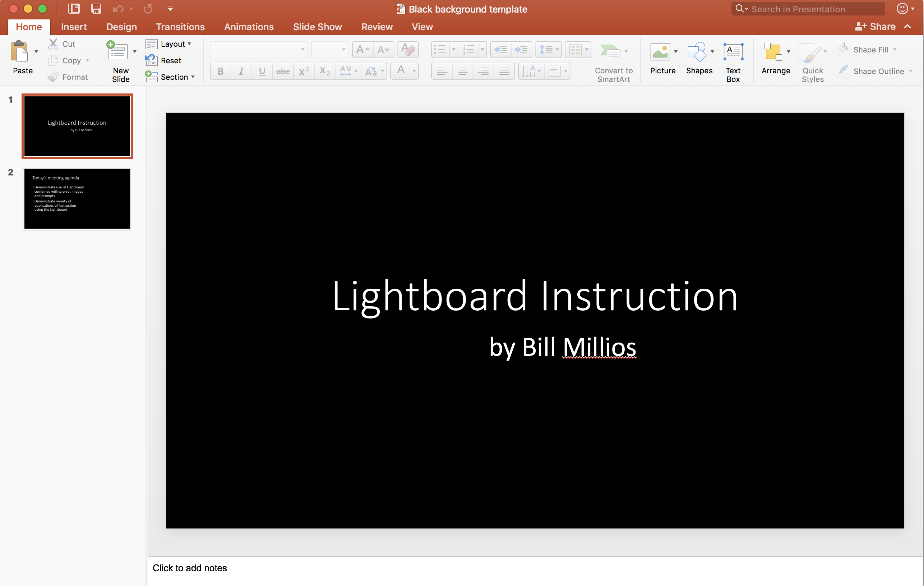Toggle Underline formatting
The image size is (924, 586).
262,71
